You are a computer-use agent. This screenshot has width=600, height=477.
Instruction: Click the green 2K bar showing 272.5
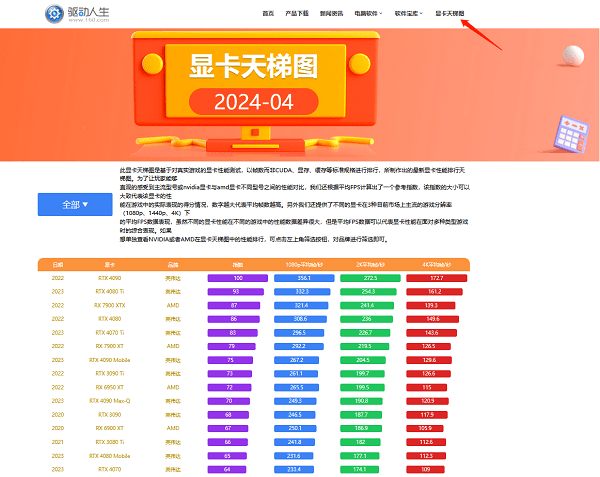coord(370,278)
